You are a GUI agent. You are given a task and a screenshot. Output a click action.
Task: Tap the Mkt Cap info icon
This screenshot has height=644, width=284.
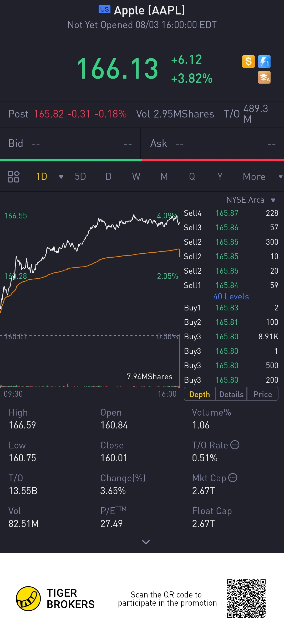(x=233, y=478)
